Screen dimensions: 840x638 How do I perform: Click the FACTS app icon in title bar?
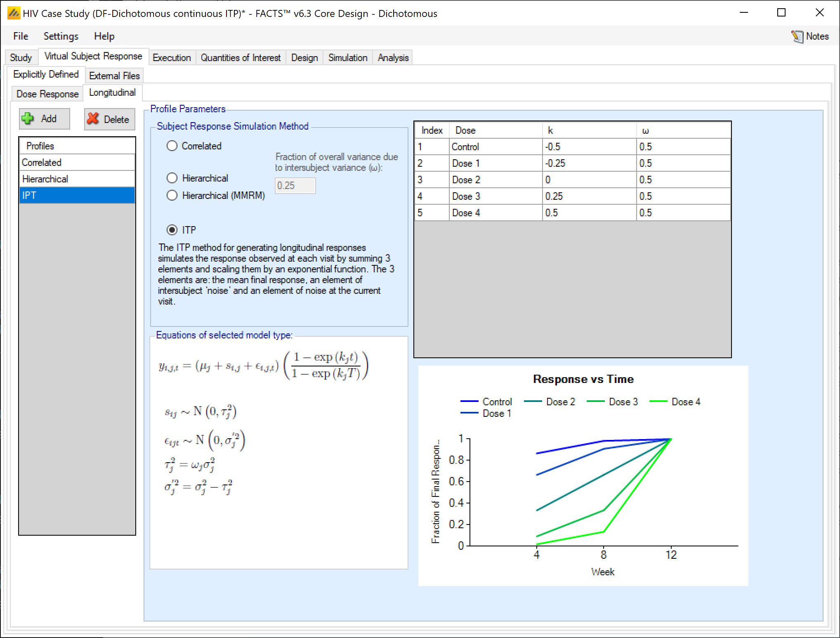click(14, 13)
